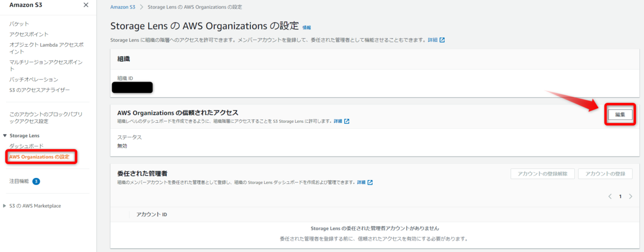Click Amazon S3 breadcrumb link
Viewport: 644px width, 252px height.
tap(122, 7)
